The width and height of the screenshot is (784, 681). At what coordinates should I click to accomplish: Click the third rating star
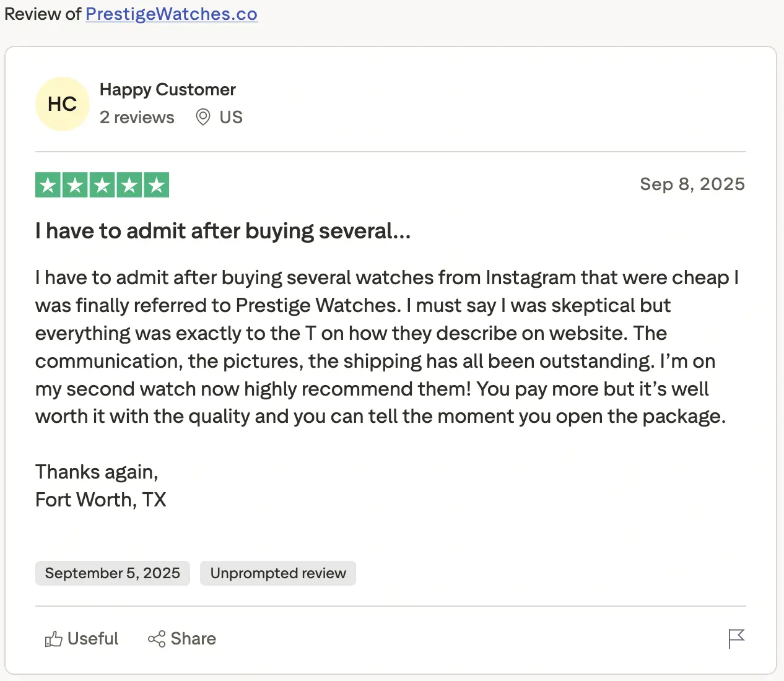[102, 185]
